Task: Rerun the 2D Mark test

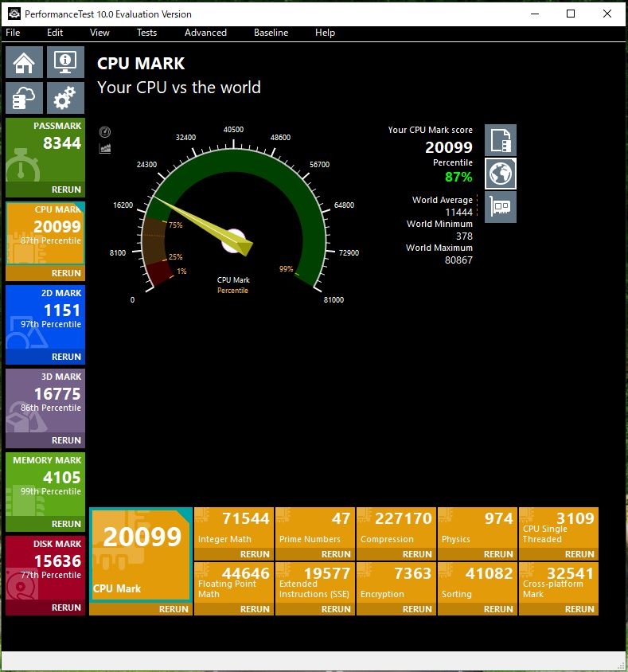Action: (66, 357)
